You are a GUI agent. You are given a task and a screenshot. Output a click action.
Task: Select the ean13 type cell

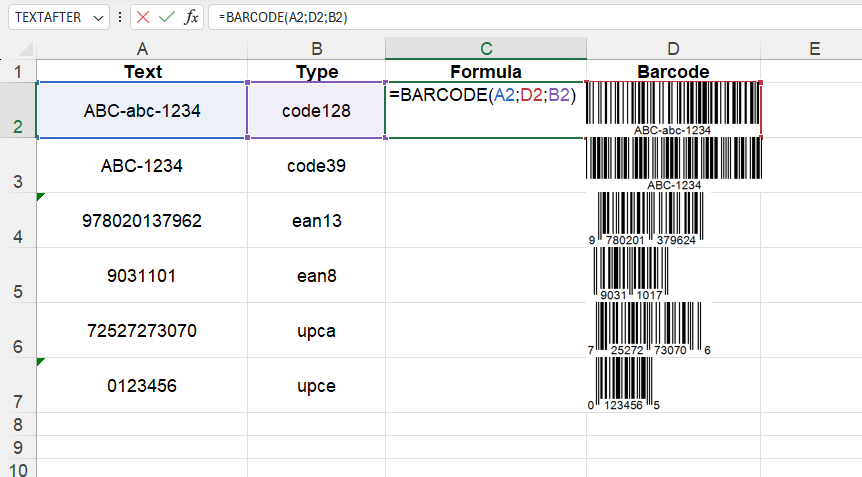[x=317, y=220]
